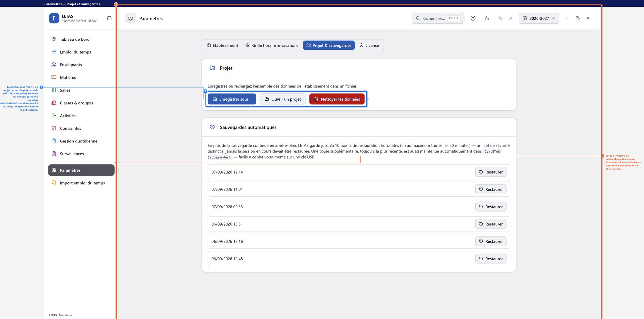Viewport: 644px width, 319px height.
Task: Click Ouvrir un projet button
Action: pyautogui.click(x=283, y=99)
